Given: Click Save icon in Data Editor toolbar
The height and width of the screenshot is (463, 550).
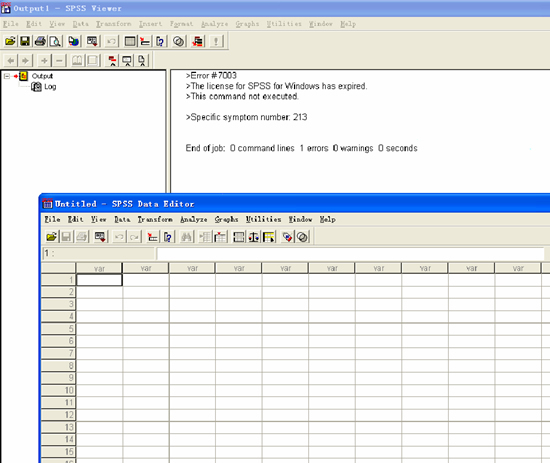Looking at the screenshot, I should point(66,237).
